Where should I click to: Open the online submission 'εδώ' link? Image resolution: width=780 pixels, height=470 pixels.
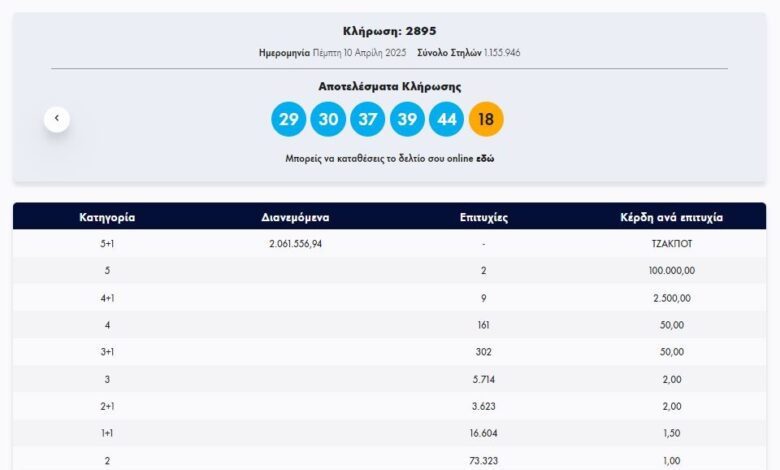point(485,159)
